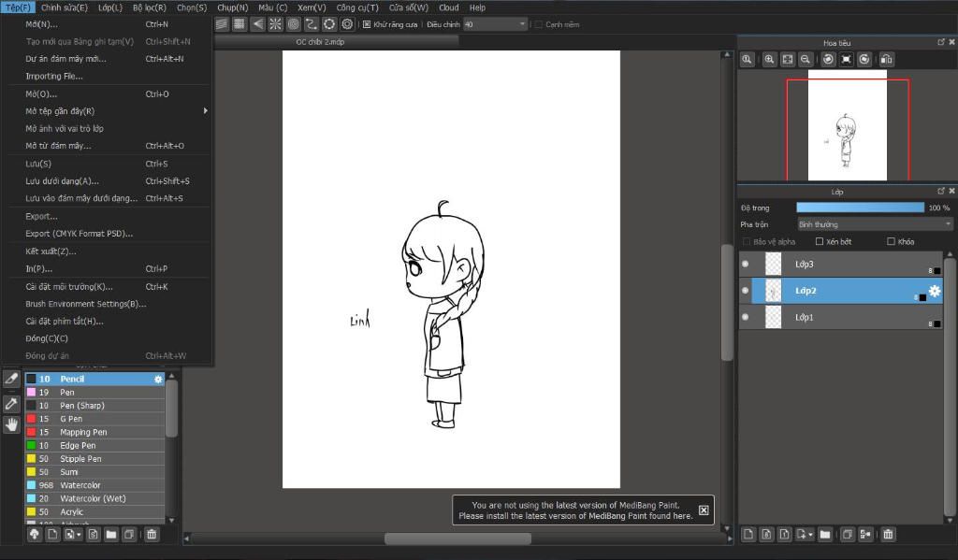Toggle Khóa lock checkbox

(x=891, y=242)
